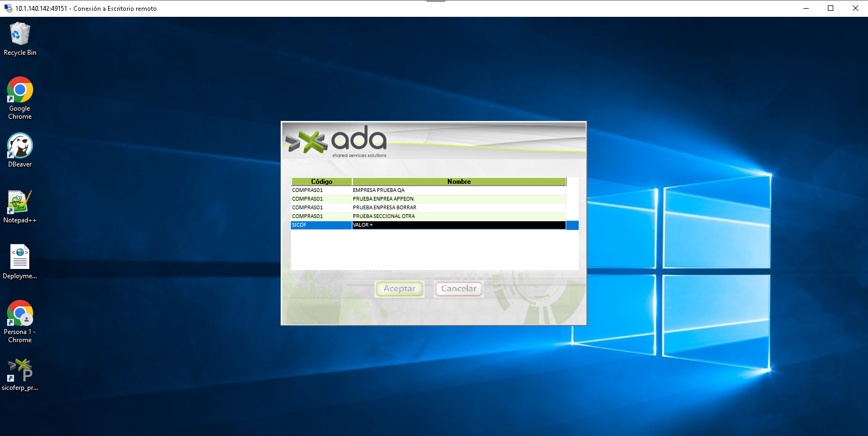The width and height of the screenshot is (868, 436).
Task: Click the ada logo in the dialog header
Action: coord(337,141)
